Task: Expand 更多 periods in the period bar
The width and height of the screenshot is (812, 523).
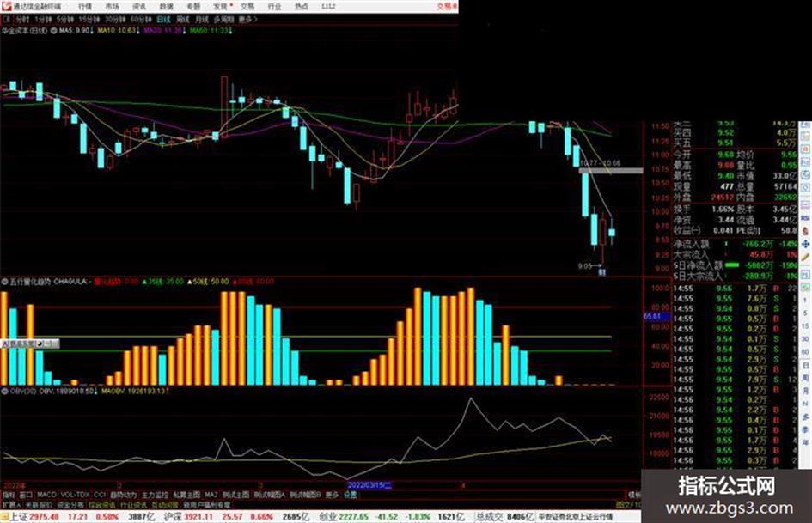Action: (x=248, y=20)
